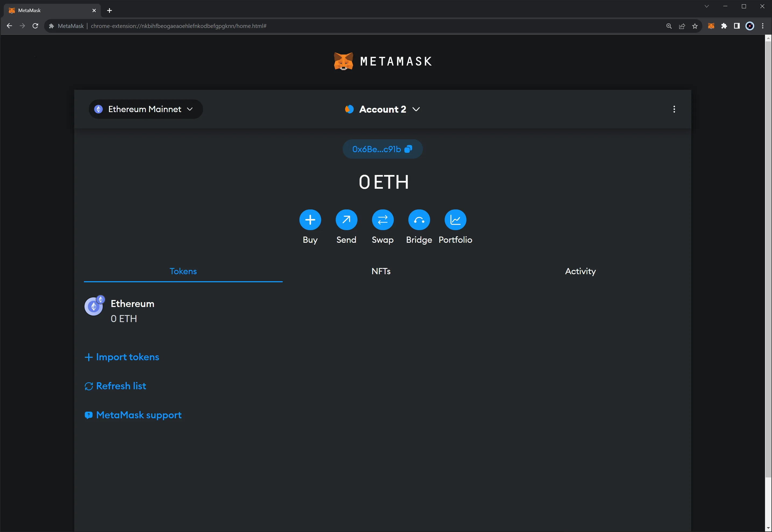Click the 0 ETH main balance
772x532 pixels.
pyautogui.click(x=384, y=182)
